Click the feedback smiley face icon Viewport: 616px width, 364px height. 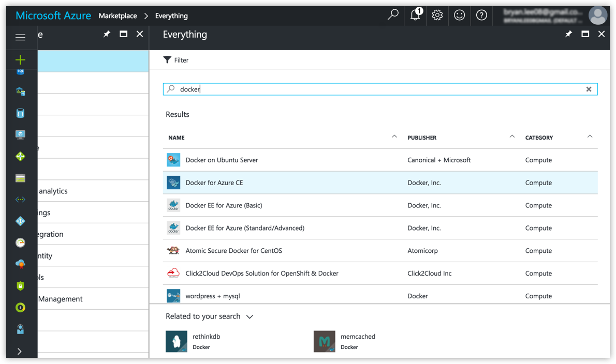tap(459, 16)
